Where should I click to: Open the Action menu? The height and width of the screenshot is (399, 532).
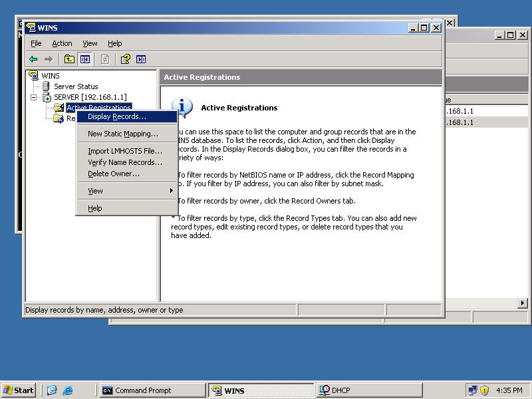(x=62, y=43)
